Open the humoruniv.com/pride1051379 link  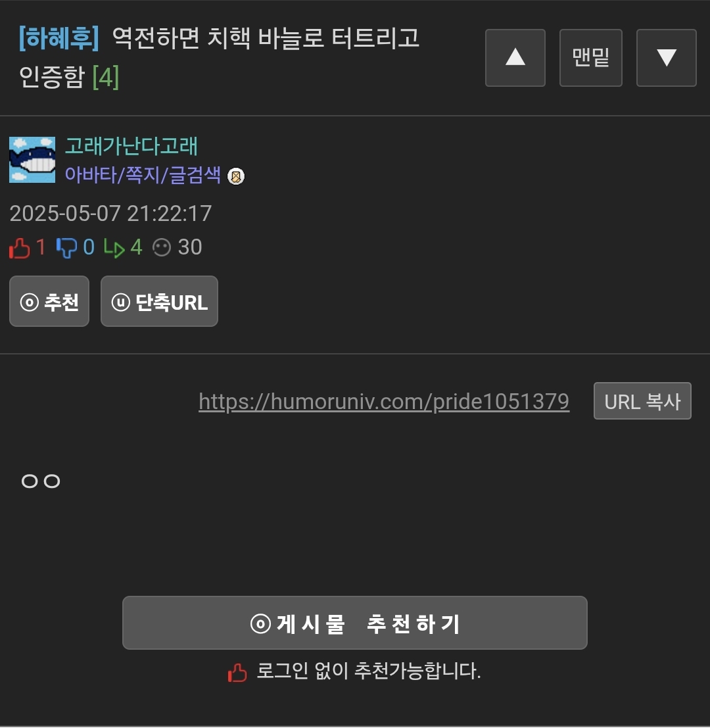384,402
